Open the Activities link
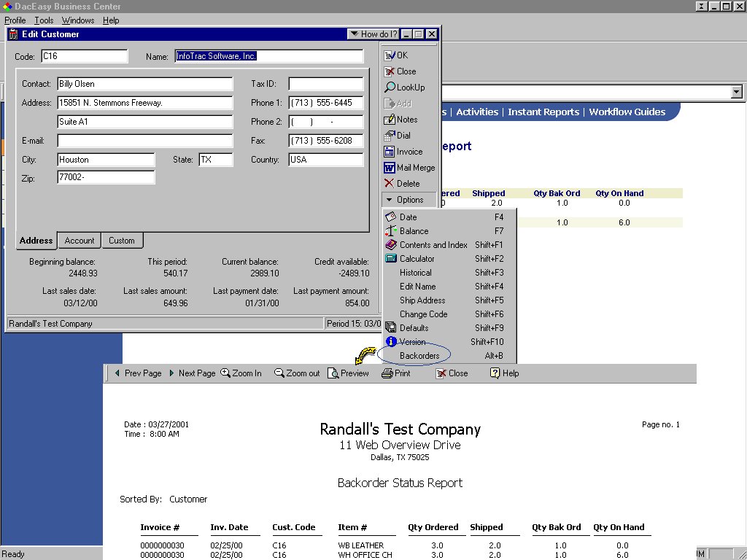Viewport: 747px width, 560px height. coord(477,112)
